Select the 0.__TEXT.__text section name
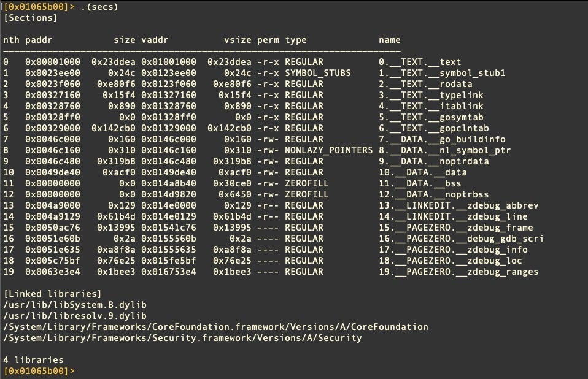The image size is (588, 379). (420, 62)
